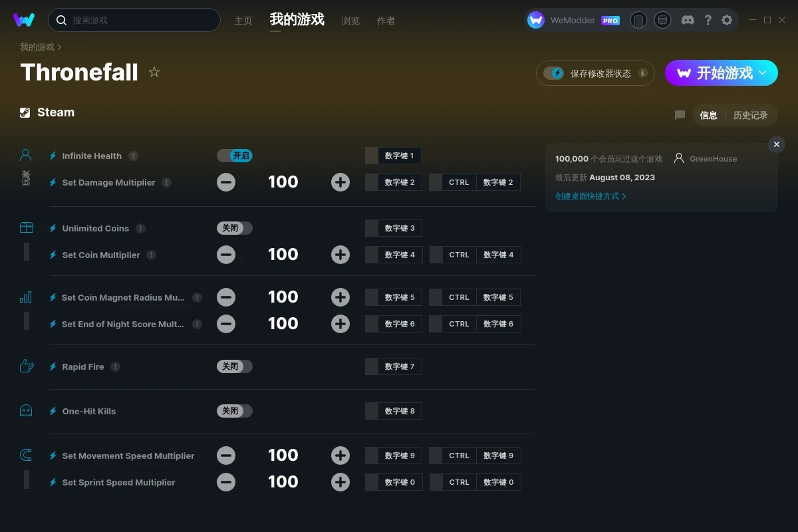
Task: Click checkbox beside 数字键 1 hotkey
Action: pos(372,156)
